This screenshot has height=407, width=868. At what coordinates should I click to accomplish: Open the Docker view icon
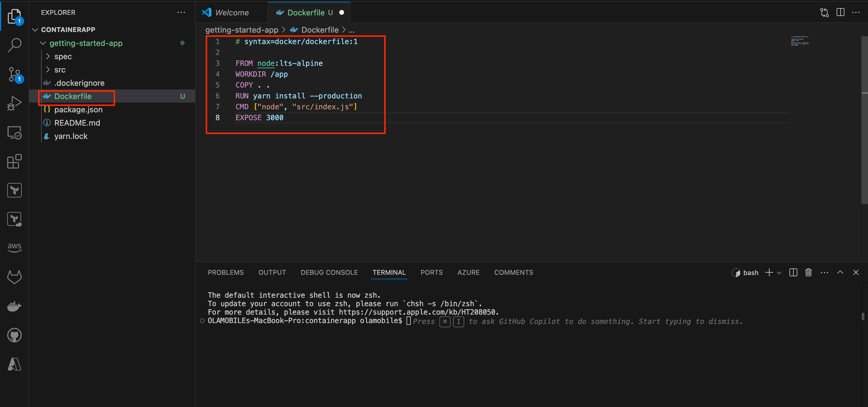coord(14,306)
